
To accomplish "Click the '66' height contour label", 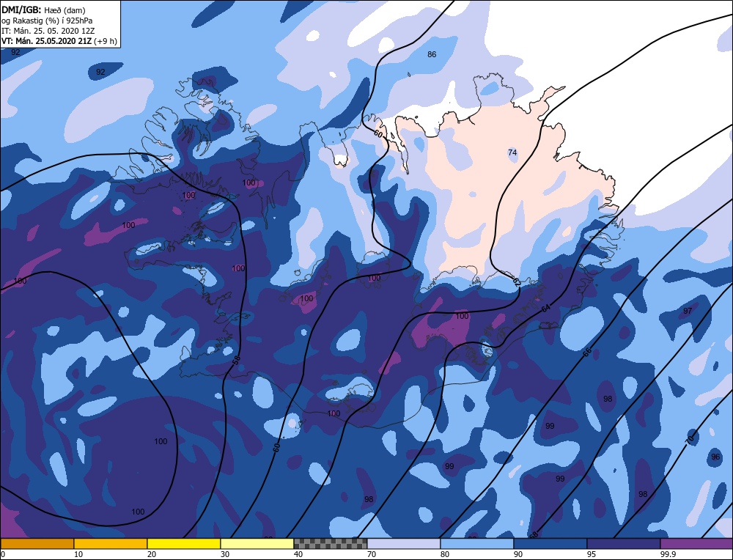I will click(x=587, y=352).
